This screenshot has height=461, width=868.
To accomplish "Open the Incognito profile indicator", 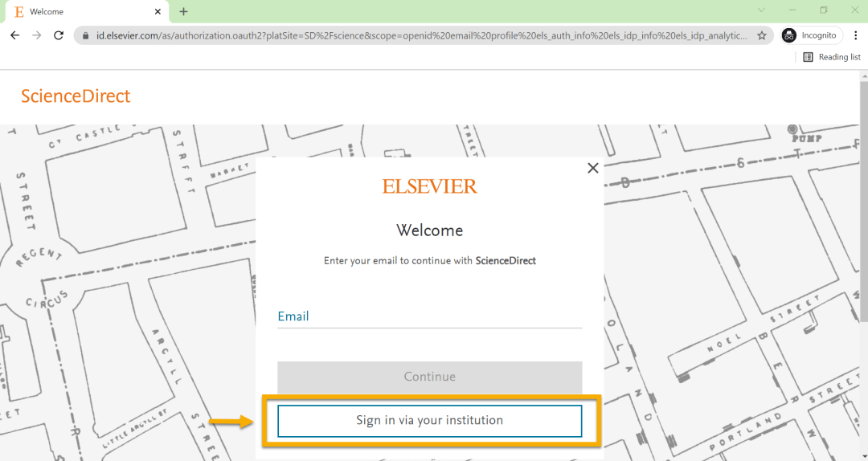I will point(809,35).
